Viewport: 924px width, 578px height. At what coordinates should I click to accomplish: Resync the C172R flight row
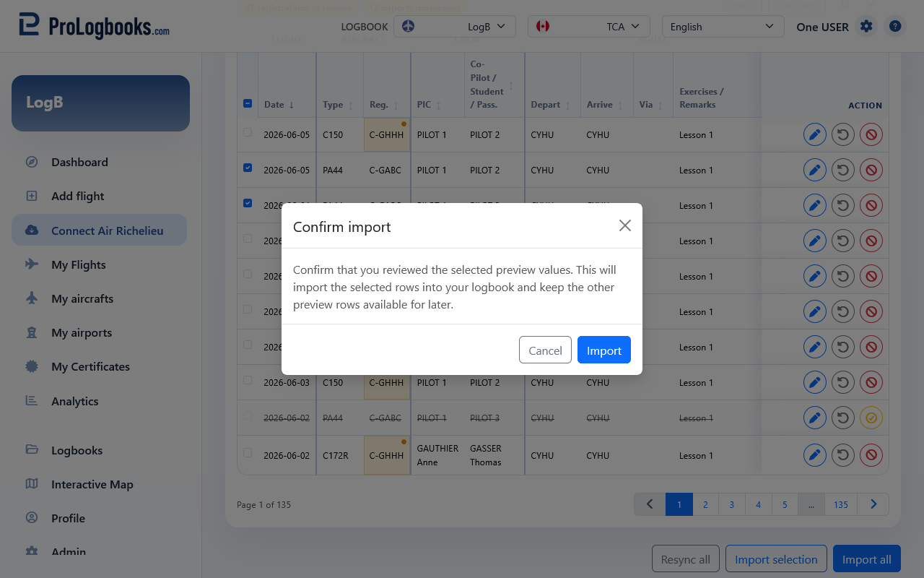coord(843,455)
